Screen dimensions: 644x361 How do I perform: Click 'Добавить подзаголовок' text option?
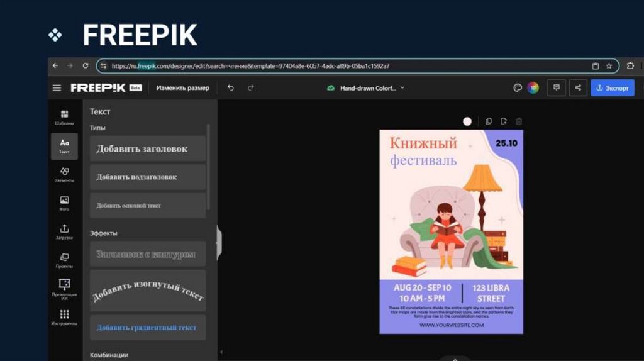[x=148, y=177]
